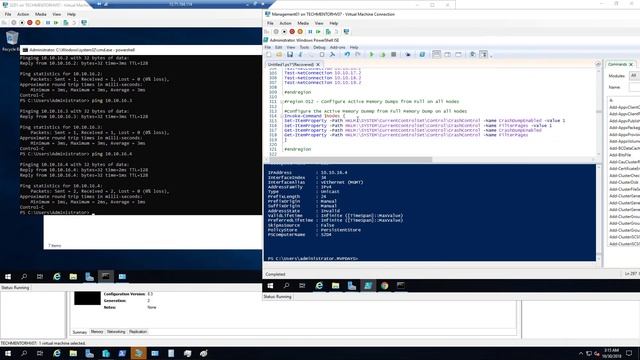Collapse the #region 012 code block

point(282,102)
